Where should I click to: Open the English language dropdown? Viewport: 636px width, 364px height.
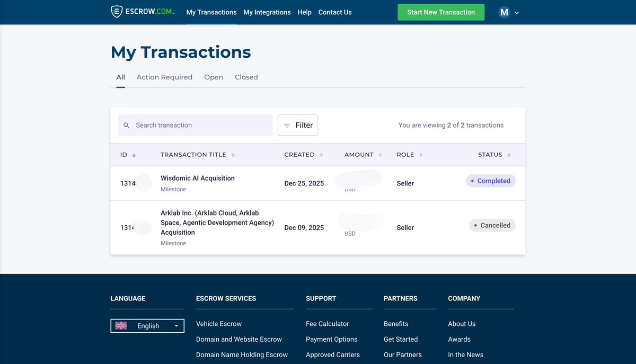click(x=147, y=326)
